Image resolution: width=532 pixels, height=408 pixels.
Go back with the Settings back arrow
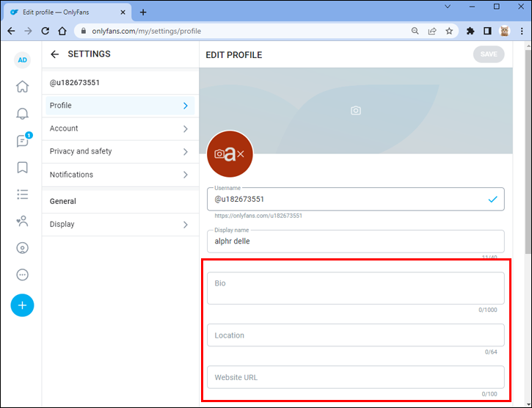point(54,54)
